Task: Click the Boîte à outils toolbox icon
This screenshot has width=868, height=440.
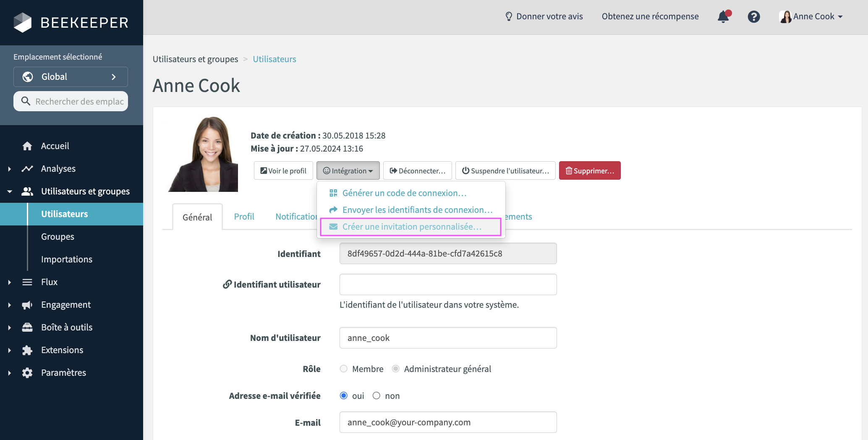Action: coord(27,327)
